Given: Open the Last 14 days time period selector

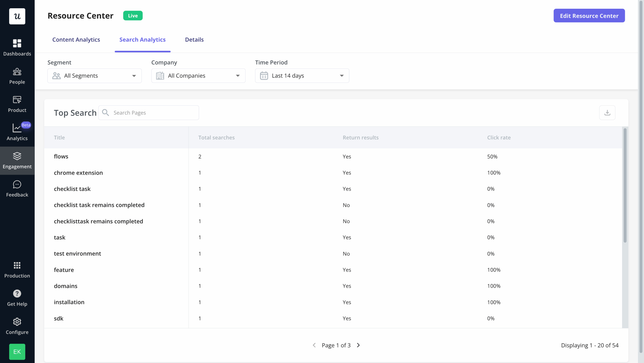Looking at the screenshot, I should click(x=302, y=76).
